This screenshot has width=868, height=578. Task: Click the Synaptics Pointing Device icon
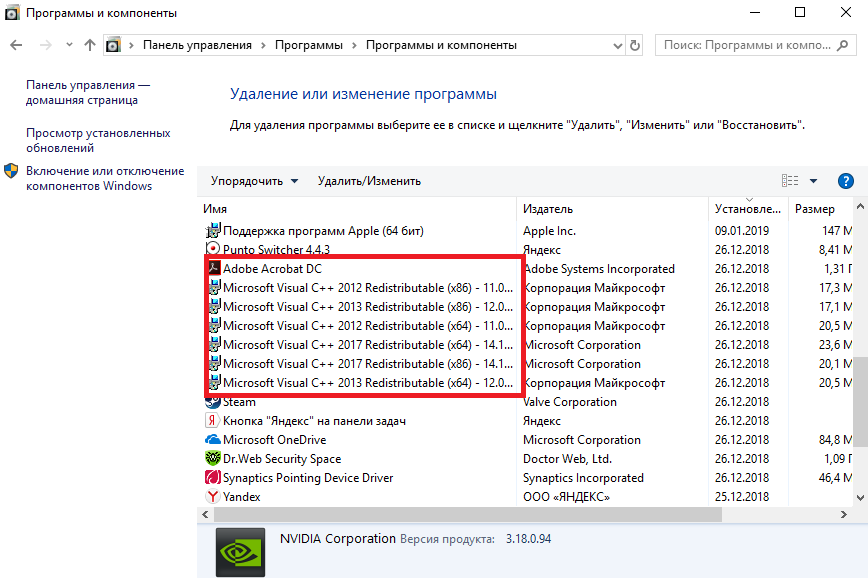click(213, 477)
